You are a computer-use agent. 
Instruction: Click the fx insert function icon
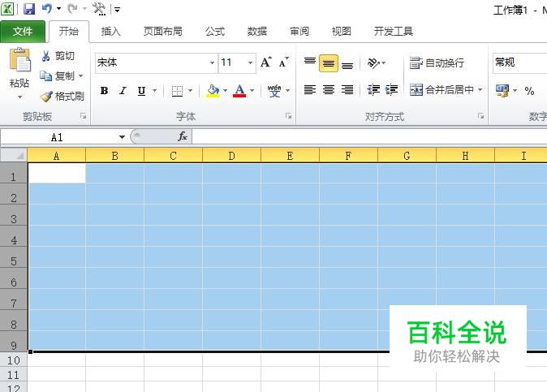[183, 136]
